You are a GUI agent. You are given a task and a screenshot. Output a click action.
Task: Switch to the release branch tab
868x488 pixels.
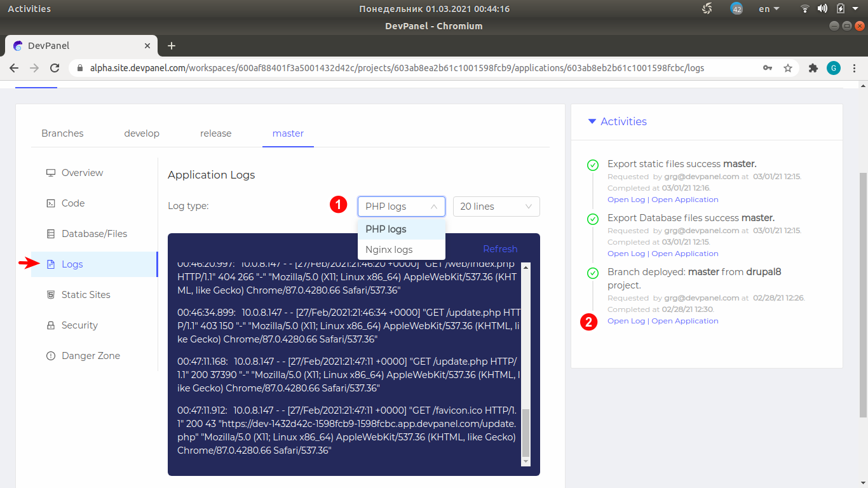click(x=215, y=133)
